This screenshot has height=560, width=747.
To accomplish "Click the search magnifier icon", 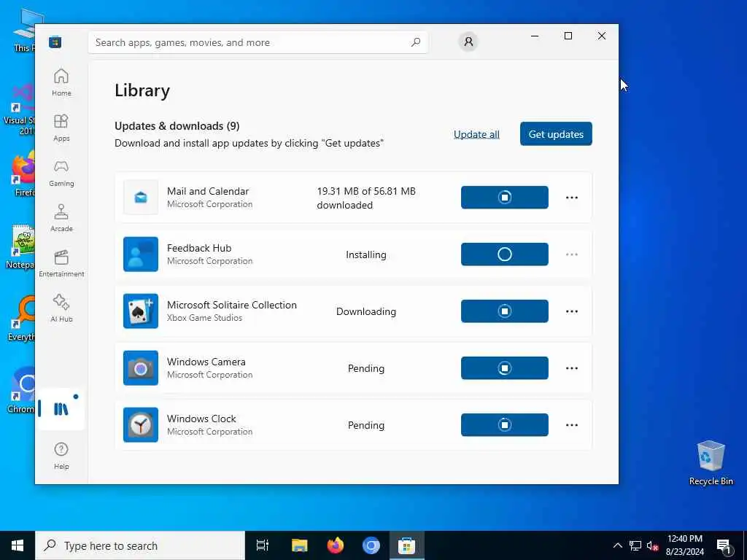I will (416, 42).
